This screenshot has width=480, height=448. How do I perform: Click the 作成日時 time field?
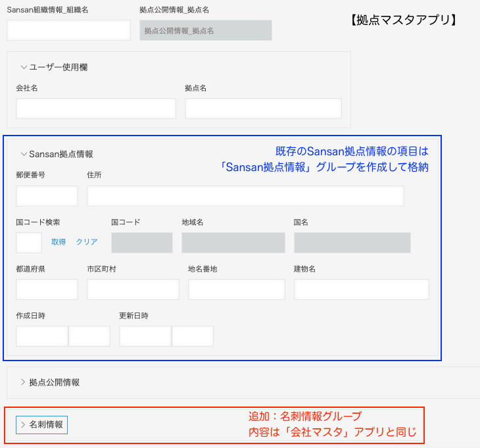[89, 336]
